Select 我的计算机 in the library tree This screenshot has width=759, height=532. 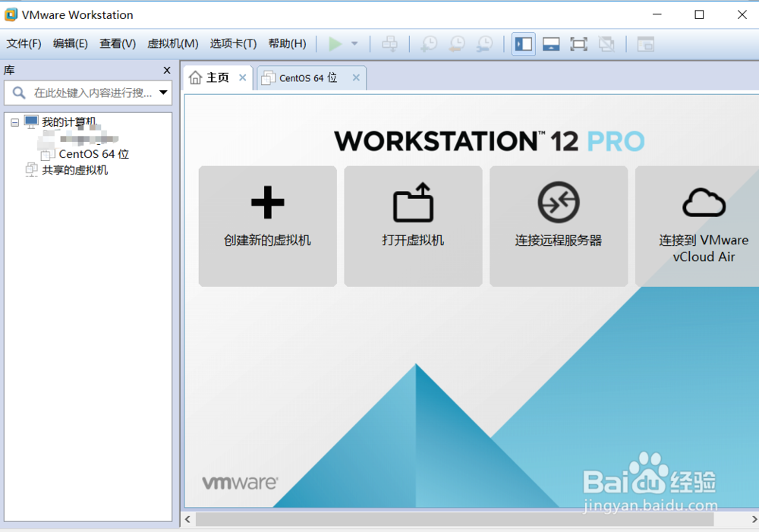69,122
